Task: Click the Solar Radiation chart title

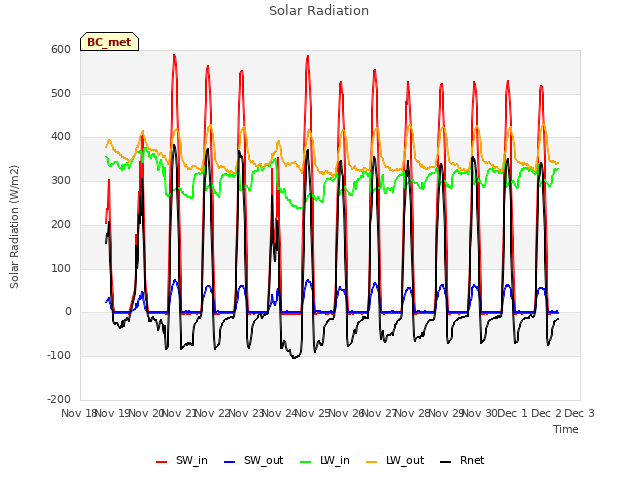Action: tap(319, 11)
